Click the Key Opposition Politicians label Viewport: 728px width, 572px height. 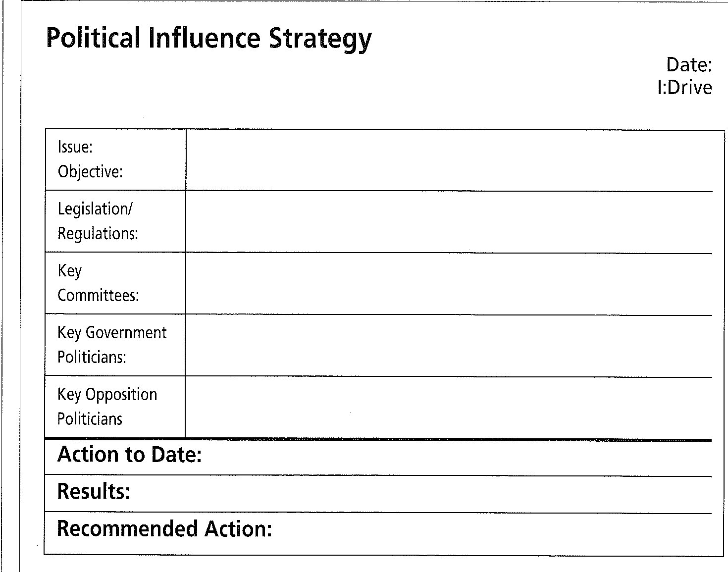pos(107,407)
